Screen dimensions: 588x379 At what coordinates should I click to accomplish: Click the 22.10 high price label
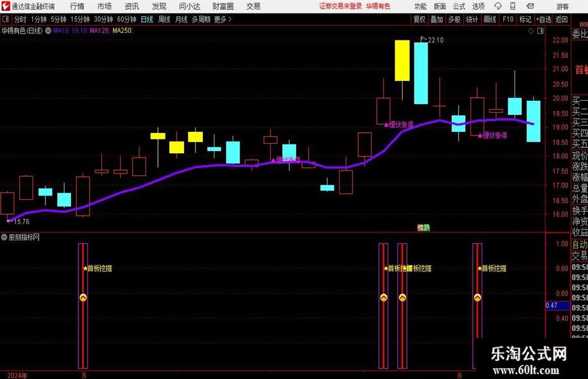[x=436, y=40]
